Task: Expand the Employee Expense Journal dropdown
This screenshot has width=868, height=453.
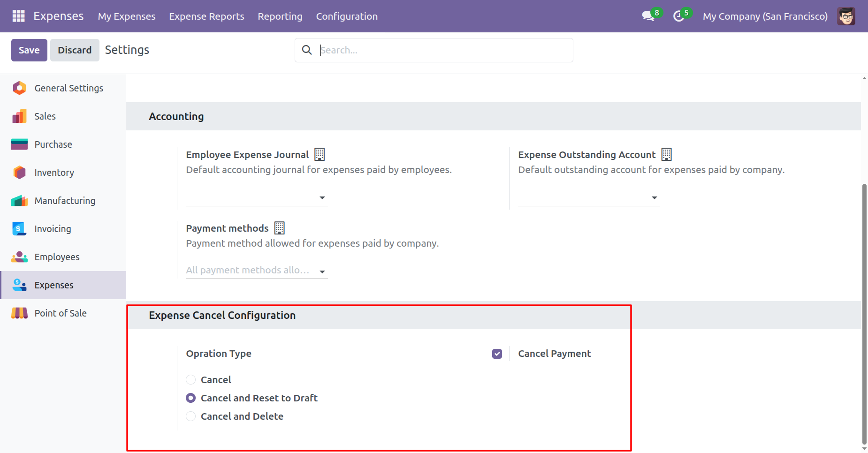Action: (x=257, y=198)
